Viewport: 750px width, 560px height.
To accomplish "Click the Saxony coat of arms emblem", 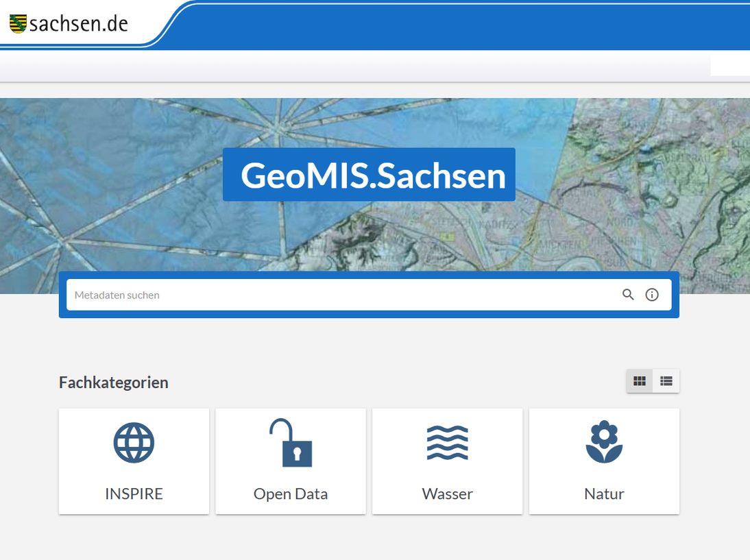I will coord(17,23).
